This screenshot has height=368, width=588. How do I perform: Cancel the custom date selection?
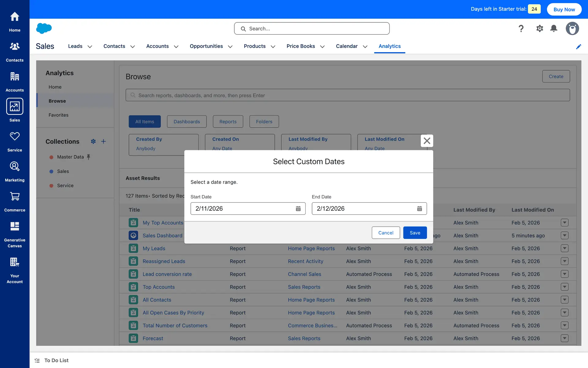pos(386,233)
